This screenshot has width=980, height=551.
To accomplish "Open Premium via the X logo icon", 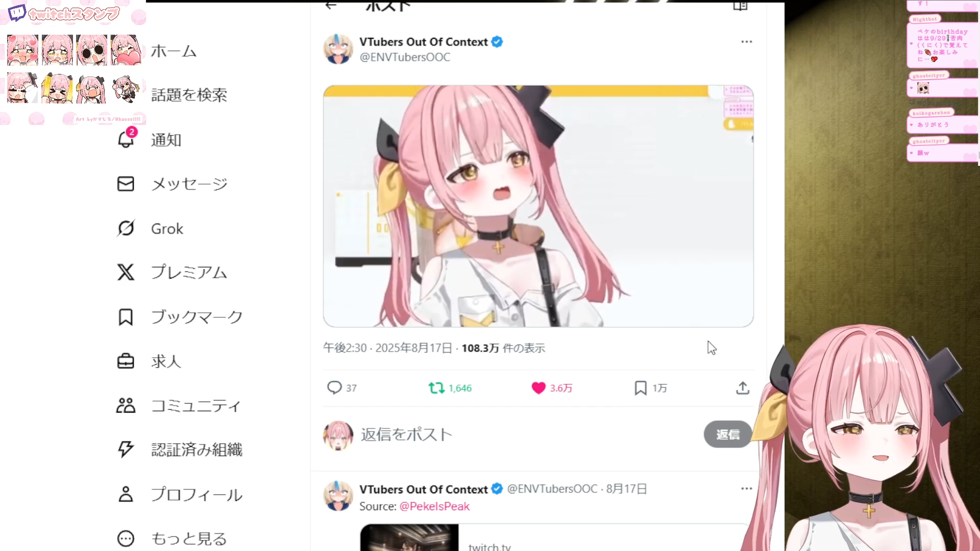I will (126, 272).
